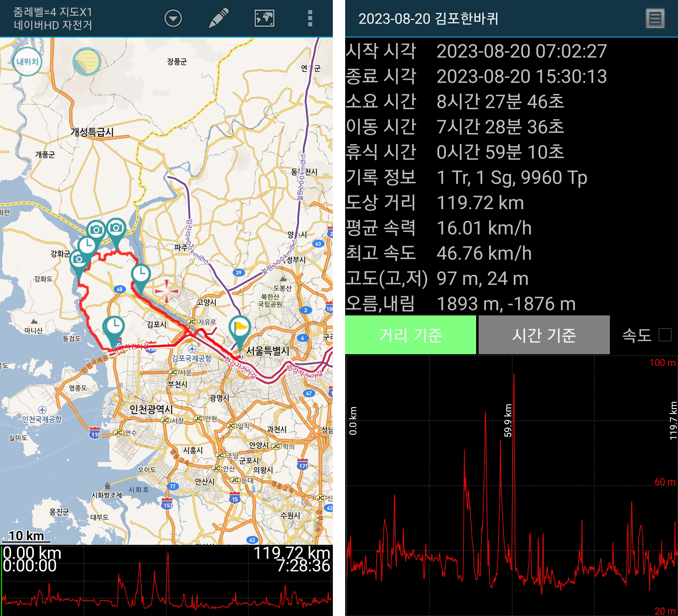Tap the 소요 시간 8시간 27분 46초 row
The height and width of the screenshot is (616, 678).
511,102
